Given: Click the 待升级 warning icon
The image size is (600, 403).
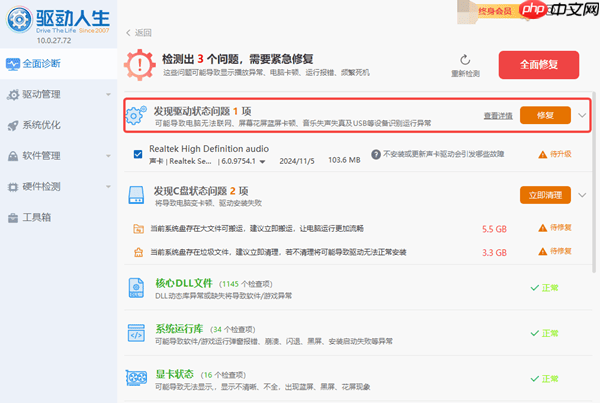Looking at the screenshot, I should (x=543, y=155).
